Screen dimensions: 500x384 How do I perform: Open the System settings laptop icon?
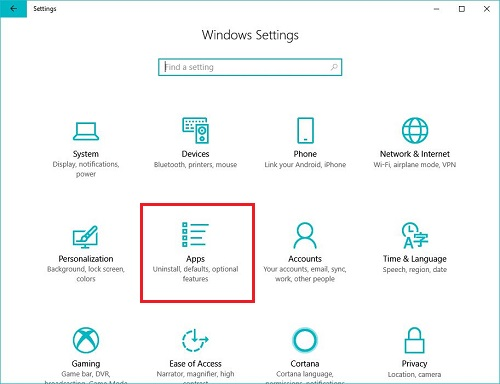click(x=86, y=131)
